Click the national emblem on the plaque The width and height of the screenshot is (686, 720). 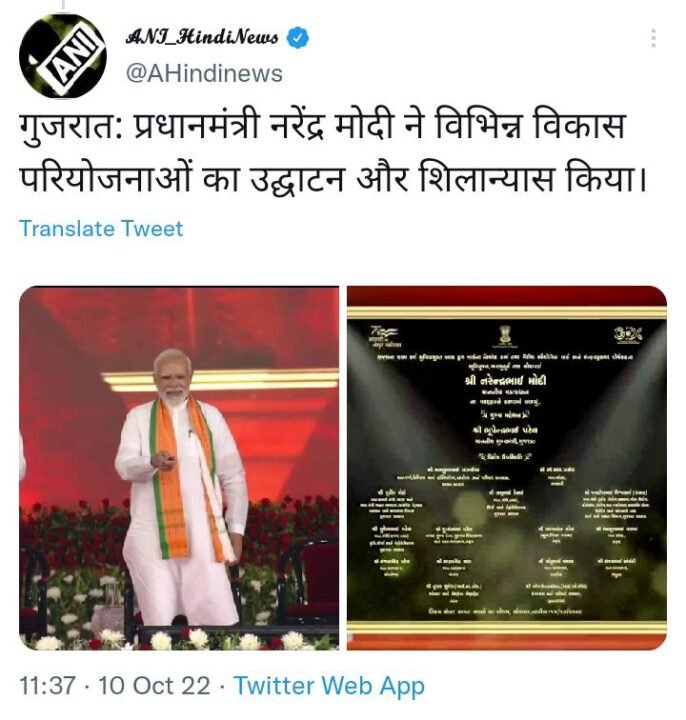coord(506,336)
